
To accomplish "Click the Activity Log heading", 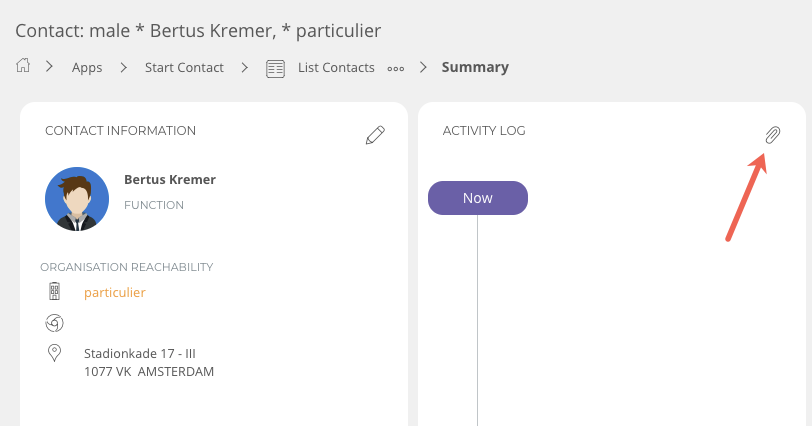I will [484, 131].
